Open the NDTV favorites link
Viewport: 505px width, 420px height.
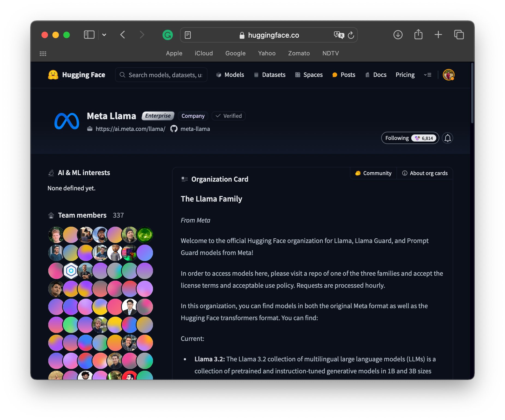(330, 53)
